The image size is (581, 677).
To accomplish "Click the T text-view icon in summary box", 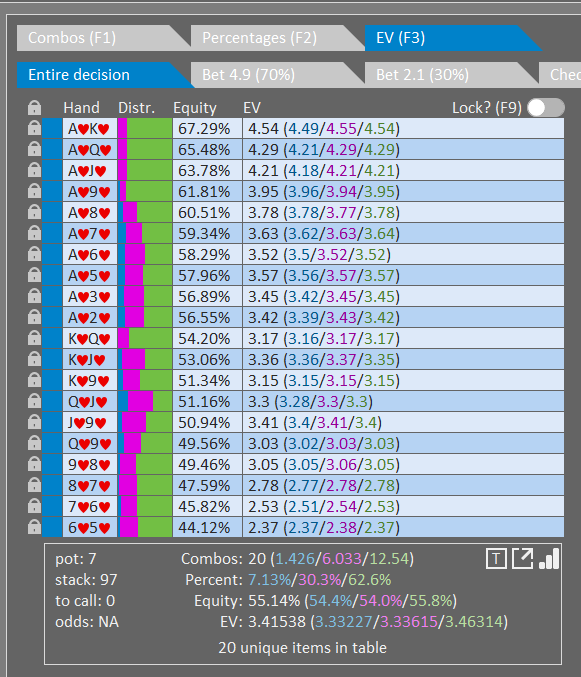I will 496,559.
